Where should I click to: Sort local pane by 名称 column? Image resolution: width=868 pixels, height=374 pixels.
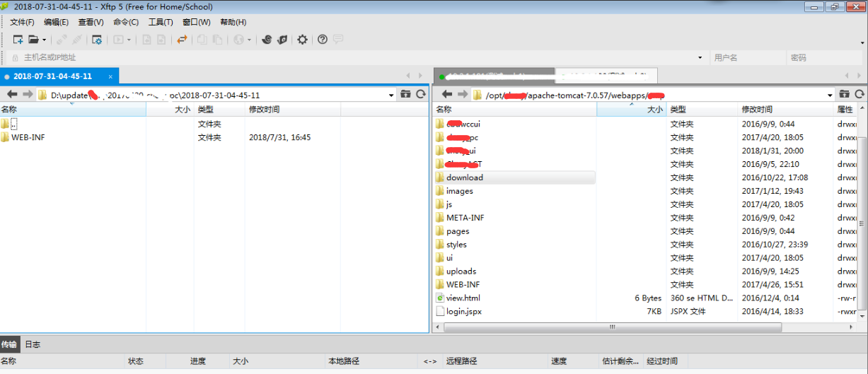pos(73,110)
